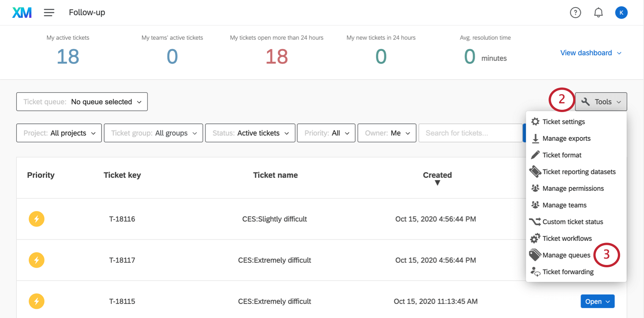Select Ticket reporting datasets menu item
Screen dimensions: 644x318
(576, 171)
